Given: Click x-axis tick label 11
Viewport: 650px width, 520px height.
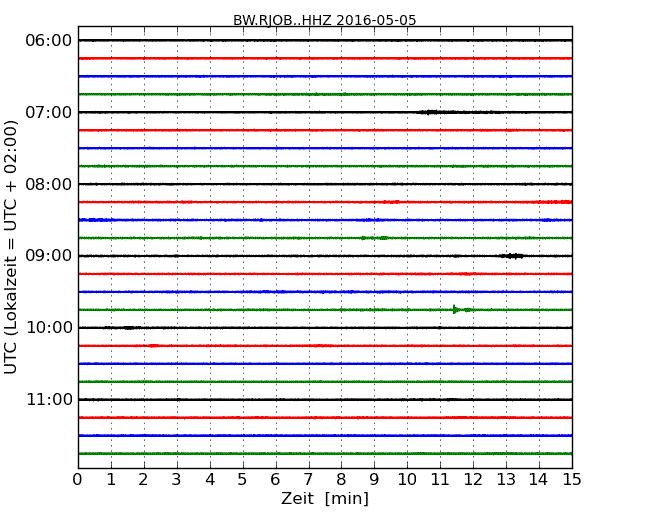Looking at the screenshot, I should tap(440, 480).
